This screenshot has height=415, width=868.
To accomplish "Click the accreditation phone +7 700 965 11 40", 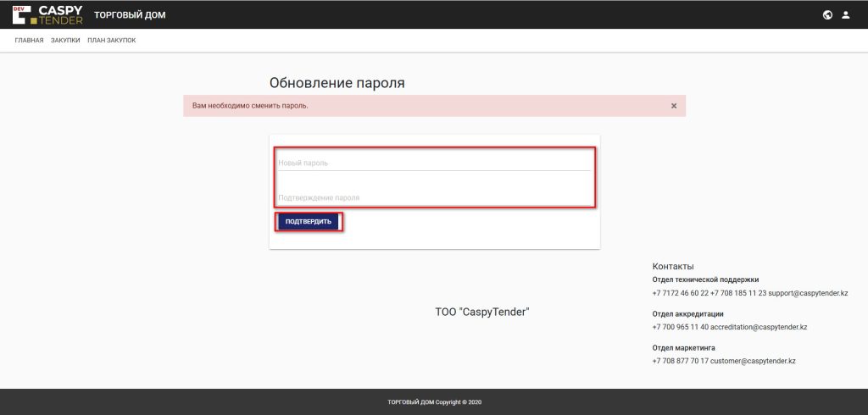I will click(x=680, y=327).
